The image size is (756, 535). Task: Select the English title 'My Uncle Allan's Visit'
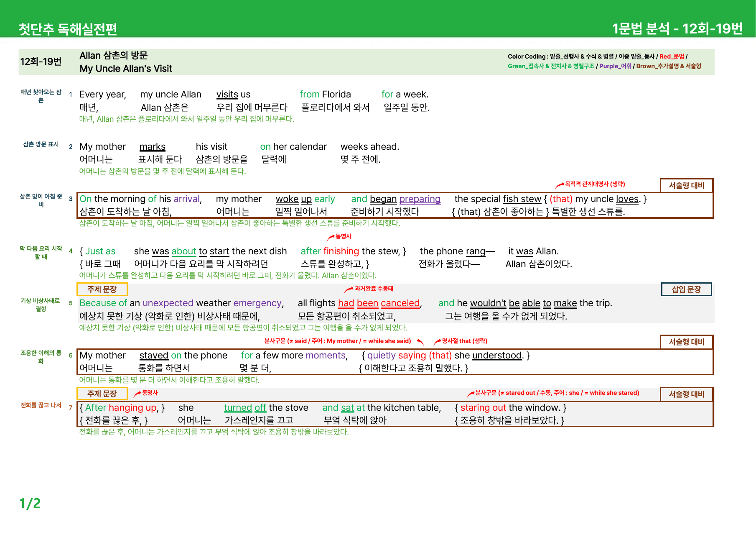click(x=126, y=68)
